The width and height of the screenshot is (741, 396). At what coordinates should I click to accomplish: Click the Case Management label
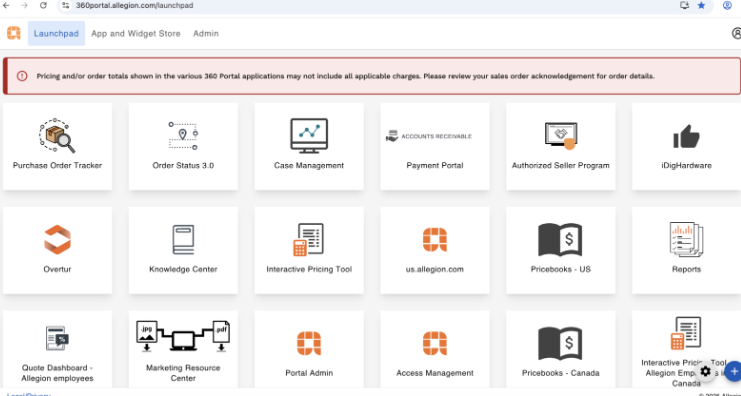(309, 165)
